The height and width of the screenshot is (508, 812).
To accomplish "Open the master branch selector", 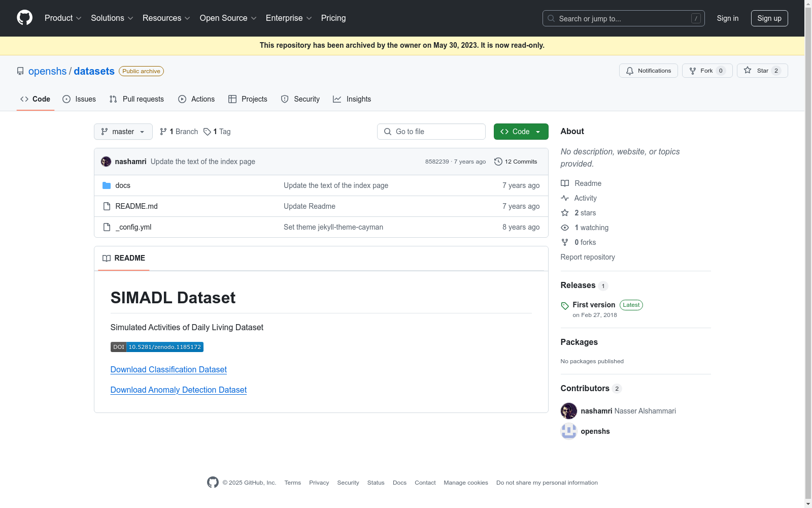I will coord(123,132).
